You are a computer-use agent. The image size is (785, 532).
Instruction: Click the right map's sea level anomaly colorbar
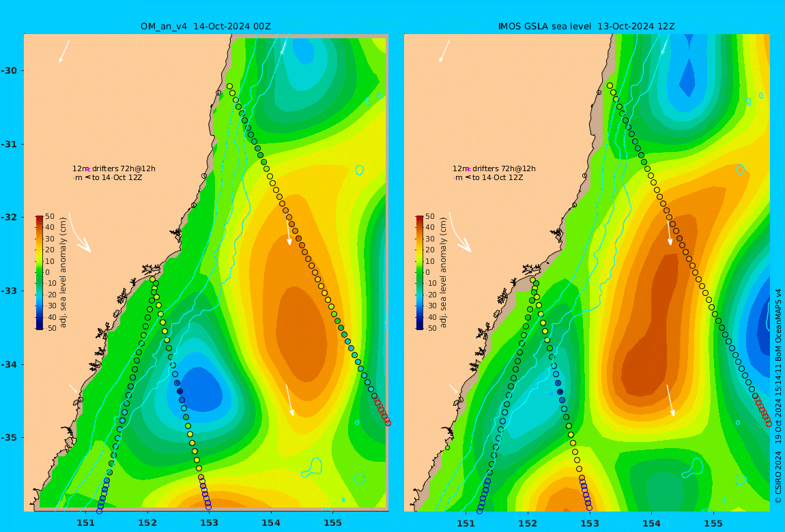(x=420, y=273)
